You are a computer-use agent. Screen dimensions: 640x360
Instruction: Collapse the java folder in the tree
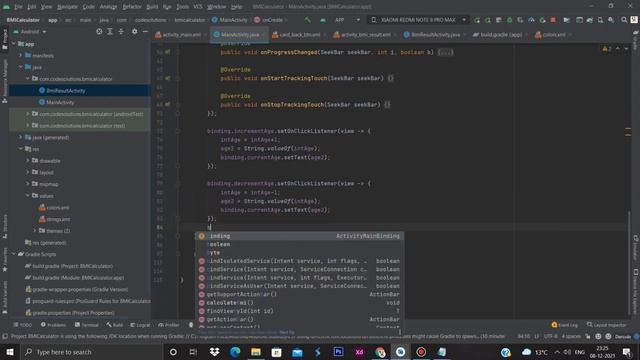(21, 67)
